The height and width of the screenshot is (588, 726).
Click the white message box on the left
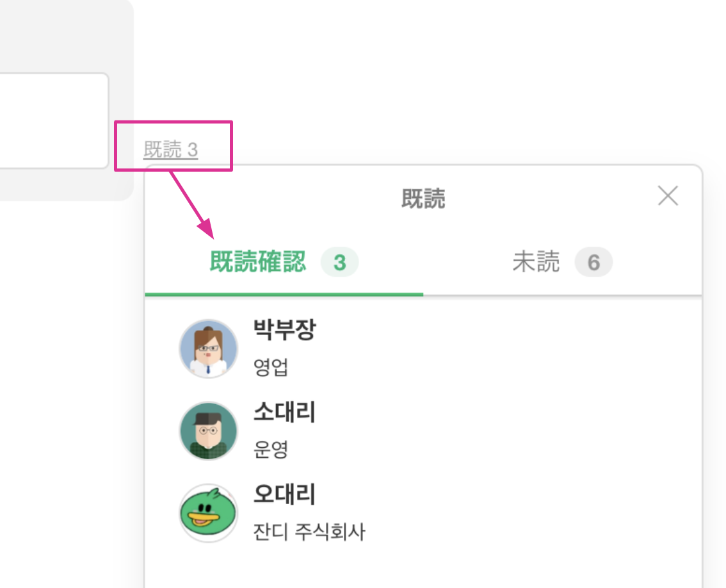point(51,120)
